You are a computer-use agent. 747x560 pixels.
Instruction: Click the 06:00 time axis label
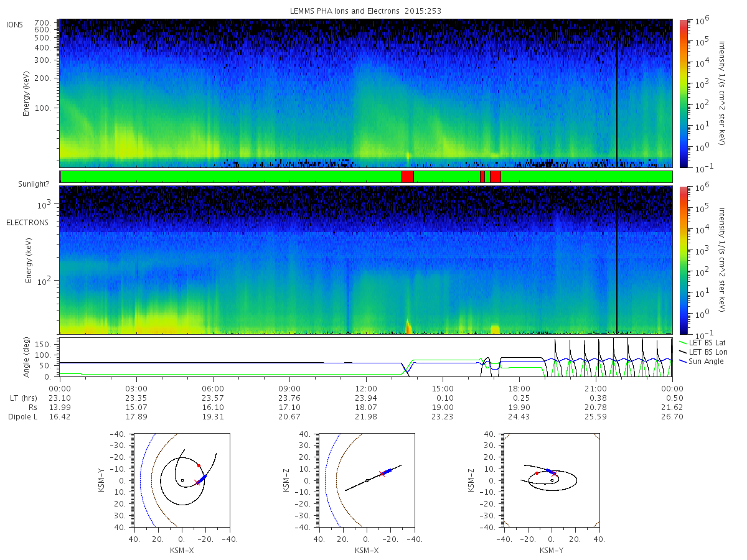click(213, 389)
